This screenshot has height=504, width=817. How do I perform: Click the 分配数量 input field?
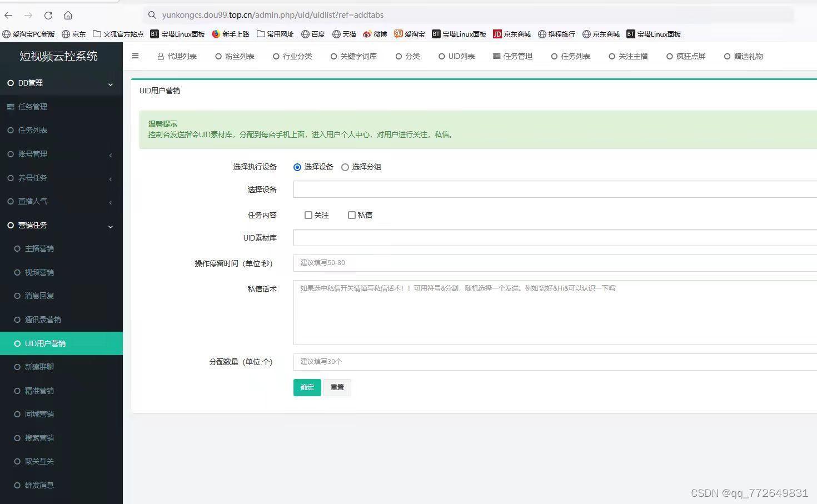[555, 362]
